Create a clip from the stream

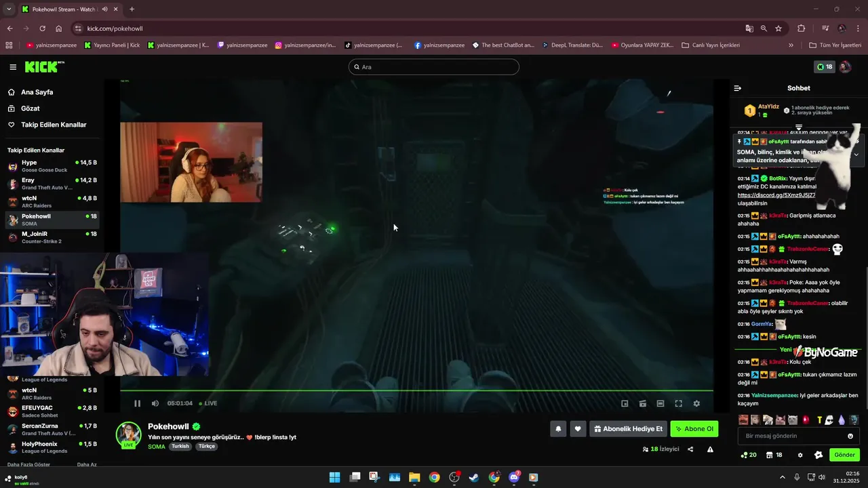click(x=642, y=403)
